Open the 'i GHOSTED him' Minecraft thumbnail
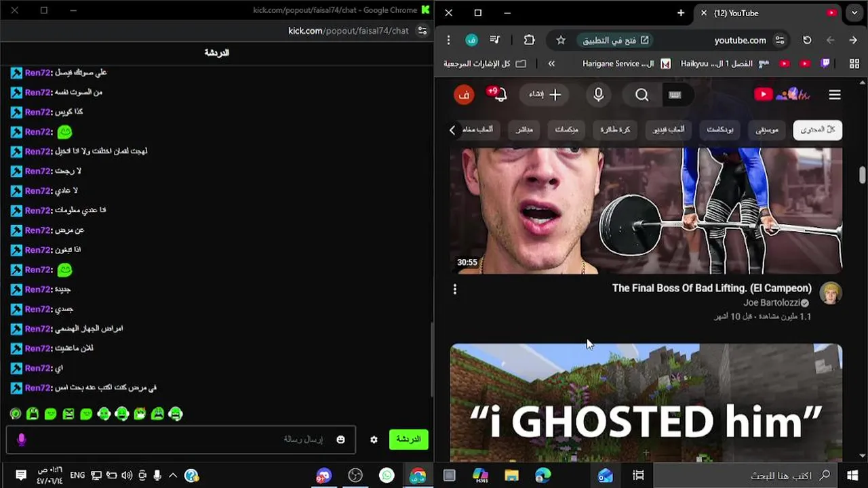The width and height of the screenshot is (868, 488). tap(646, 402)
